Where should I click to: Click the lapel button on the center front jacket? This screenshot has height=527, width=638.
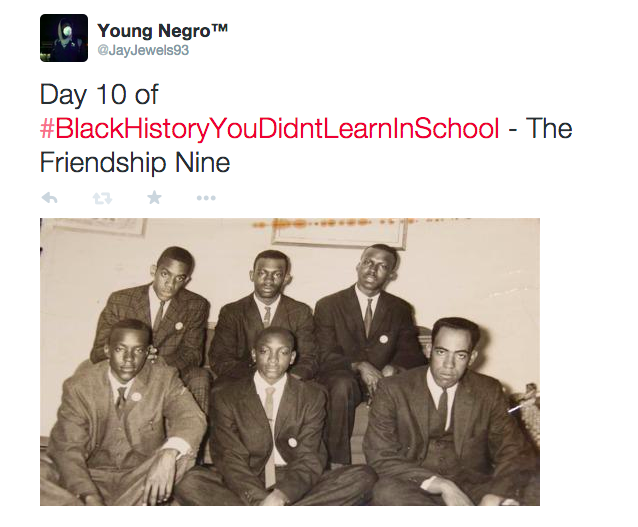(292, 442)
